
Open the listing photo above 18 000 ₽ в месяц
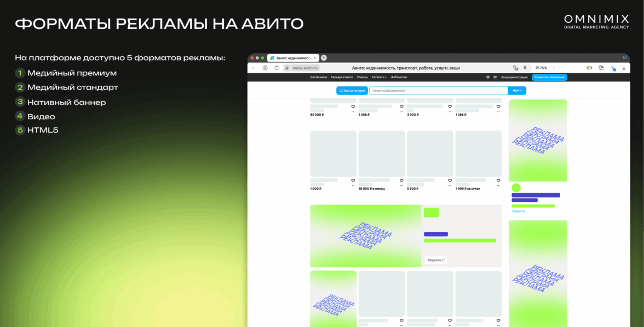[382, 154]
